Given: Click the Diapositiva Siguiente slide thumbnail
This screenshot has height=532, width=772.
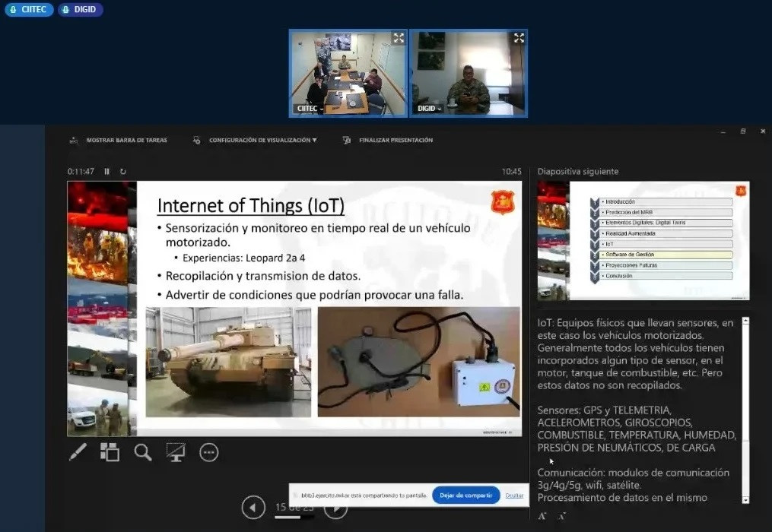Looking at the screenshot, I should 643,241.
